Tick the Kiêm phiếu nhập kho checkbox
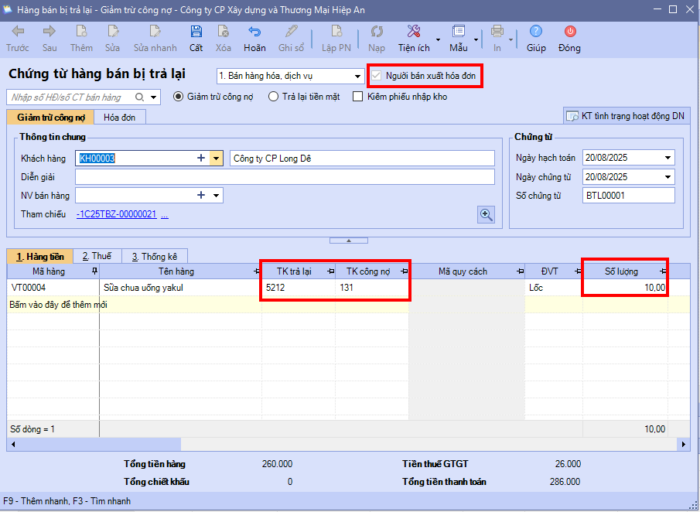 (x=358, y=97)
